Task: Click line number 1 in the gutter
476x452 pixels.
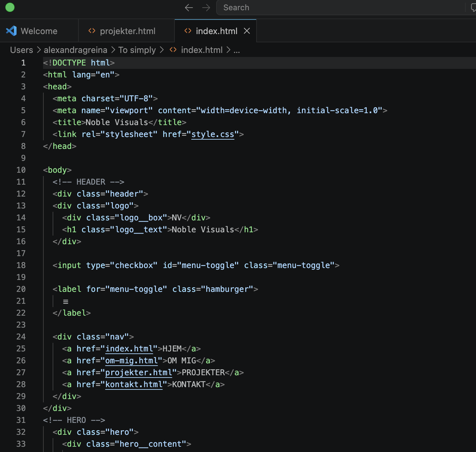Action: tap(23, 63)
